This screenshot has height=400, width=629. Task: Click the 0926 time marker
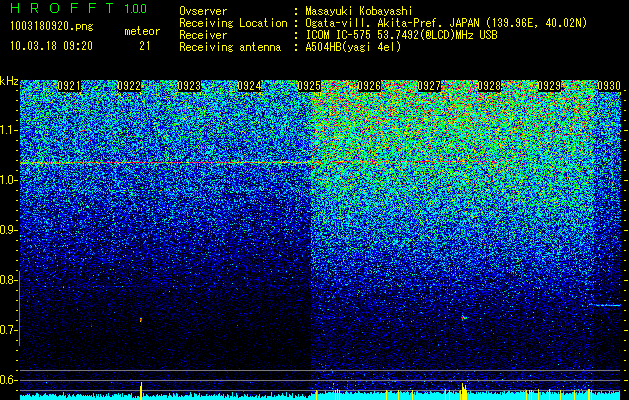point(369,86)
